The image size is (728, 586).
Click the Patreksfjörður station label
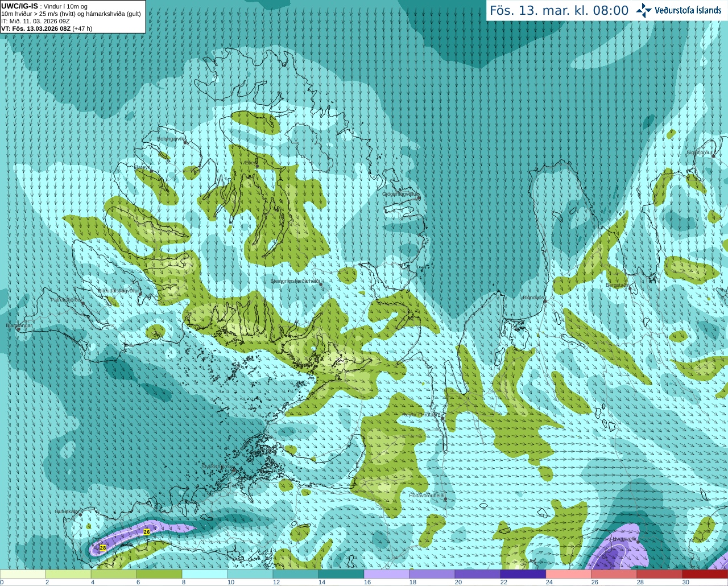pyautogui.click(x=67, y=299)
